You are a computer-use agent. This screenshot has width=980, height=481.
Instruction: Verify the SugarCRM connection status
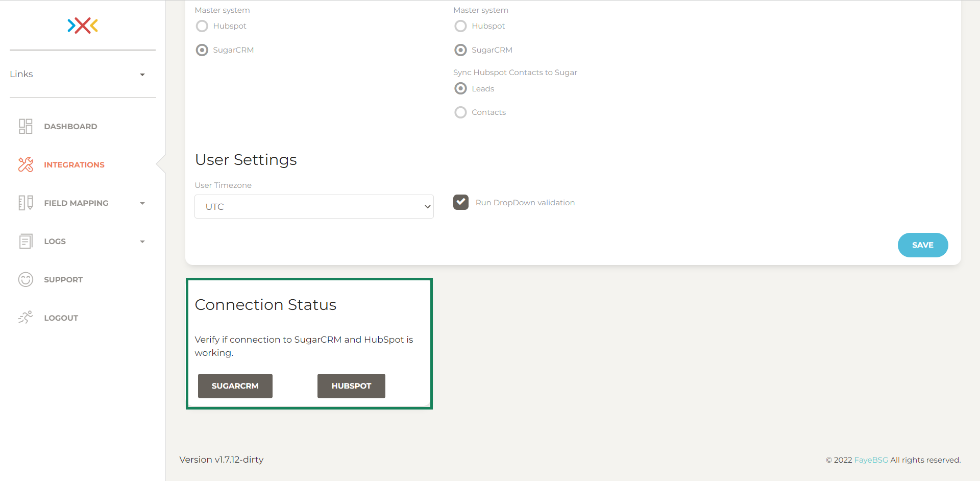(x=235, y=386)
